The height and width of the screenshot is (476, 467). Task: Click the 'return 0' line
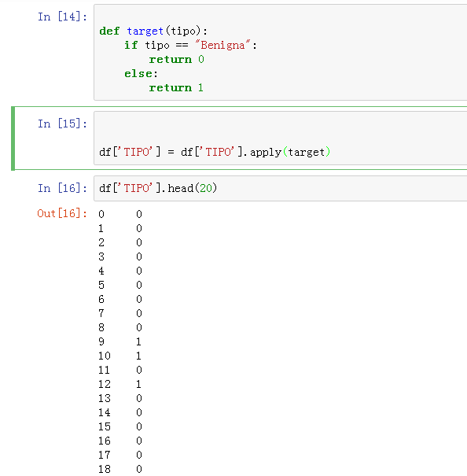pos(176,60)
